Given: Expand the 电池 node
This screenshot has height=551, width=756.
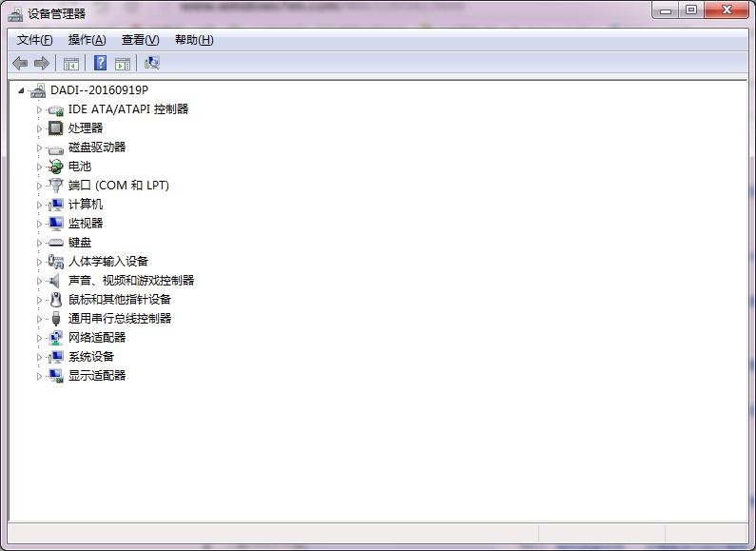Looking at the screenshot, I should (40, 167).
